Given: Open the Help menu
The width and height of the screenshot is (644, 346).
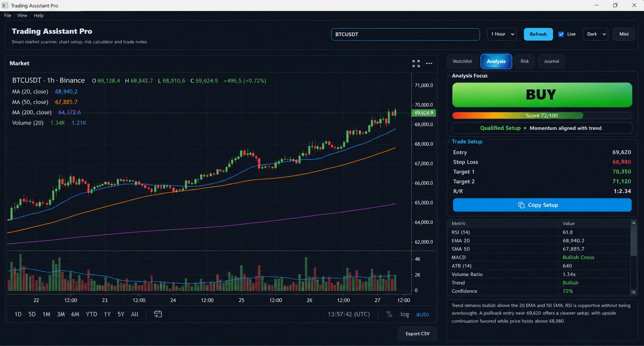Looking at the screenshot, I should tap(39, 15).
